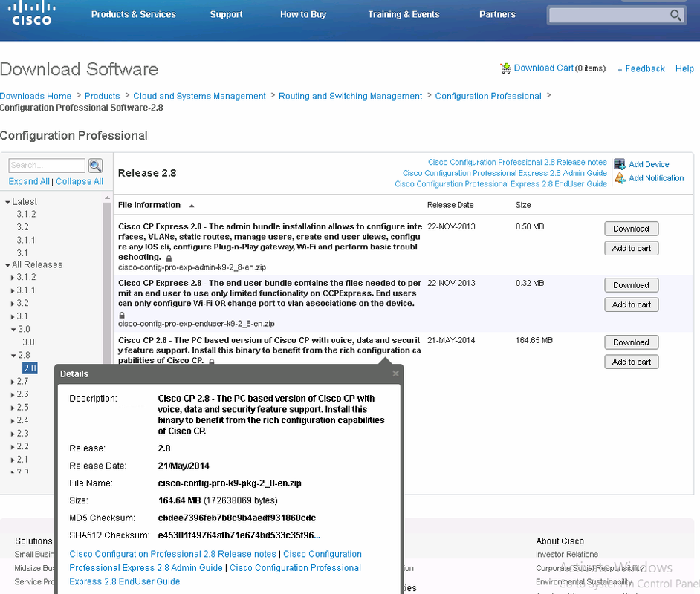The height and width of the screenshot is (594, 700).
Task: Click the Download Cart link text
Action: [x=544, y=68]
